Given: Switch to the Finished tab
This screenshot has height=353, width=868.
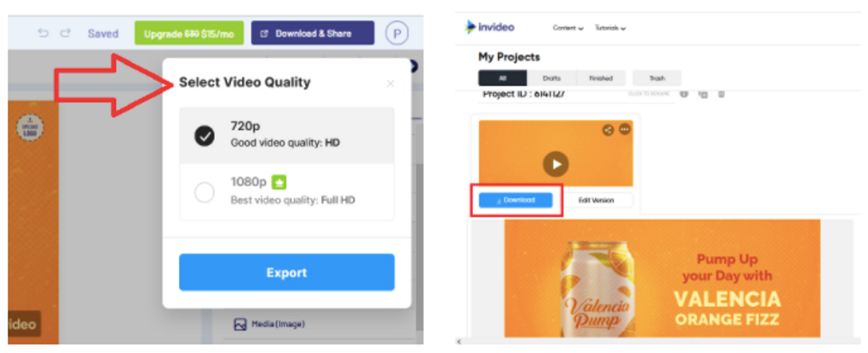Looking at the screenshot, I should (601, 78).
